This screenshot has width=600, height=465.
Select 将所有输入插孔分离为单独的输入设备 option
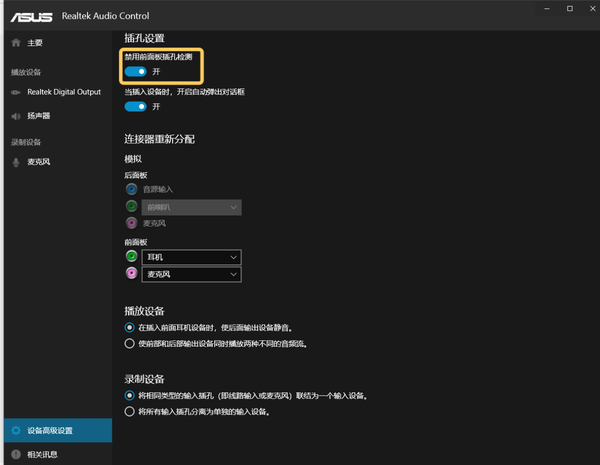coord(129,411)
